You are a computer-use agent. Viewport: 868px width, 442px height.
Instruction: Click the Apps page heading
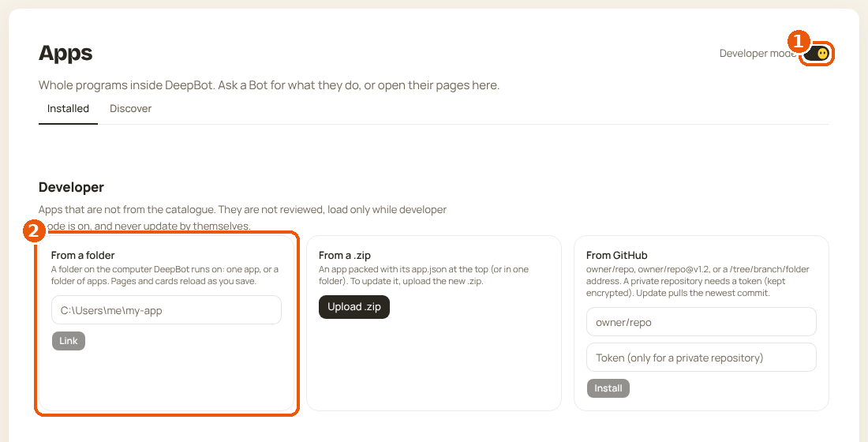click(65, 53)
